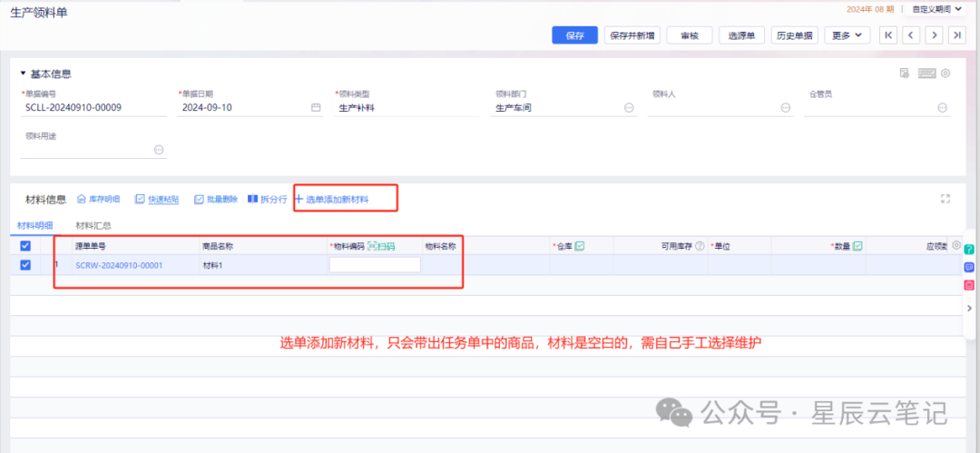Open 领料人 selector ellipsis icon
The height and width of the screenshot is (453, 980).
coord(786,108)
